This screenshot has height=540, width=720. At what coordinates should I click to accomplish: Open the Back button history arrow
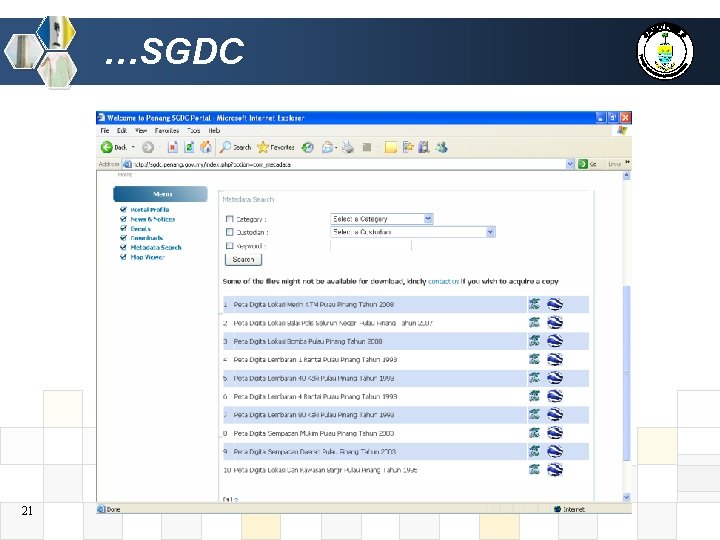point(134,147)
